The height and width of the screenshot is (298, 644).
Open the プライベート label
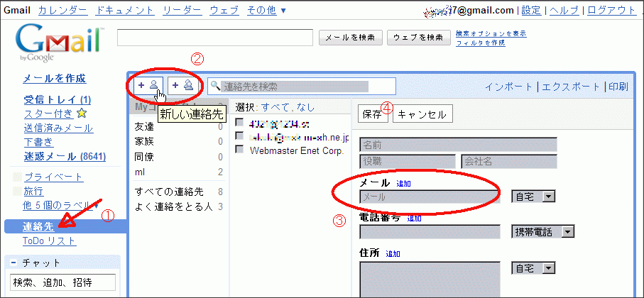click(53, 177)
